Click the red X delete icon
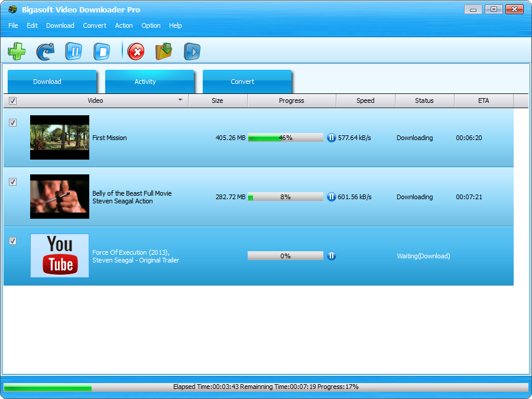 pyautogui.click(x=136, y=51)
